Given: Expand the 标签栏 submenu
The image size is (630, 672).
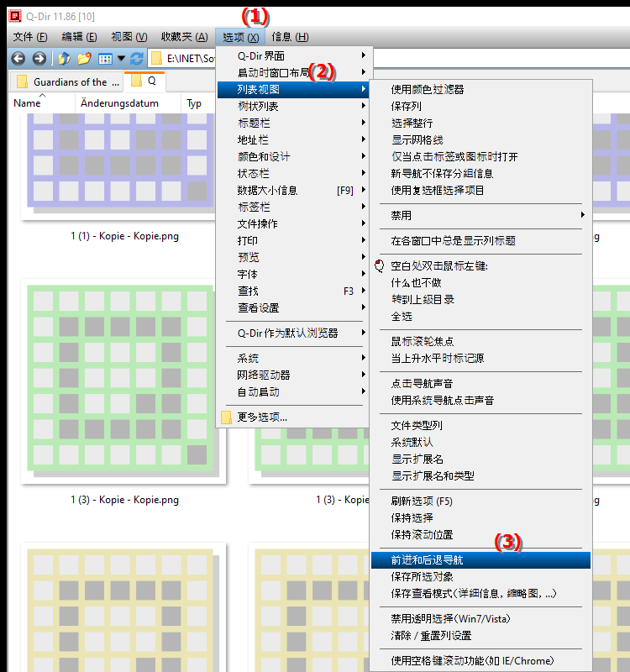Looking at the screenshot, I should 293,207.
